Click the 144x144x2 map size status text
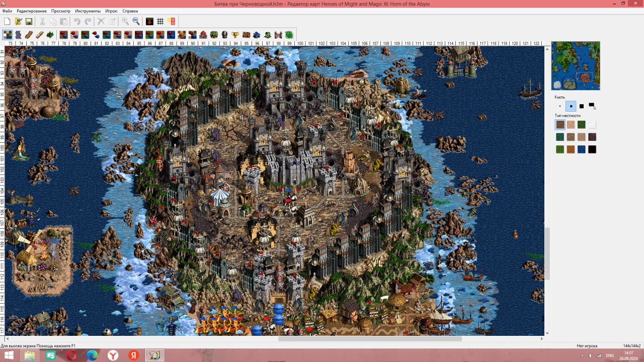This screenshot has width=644, height=362. tap(632, 346)
